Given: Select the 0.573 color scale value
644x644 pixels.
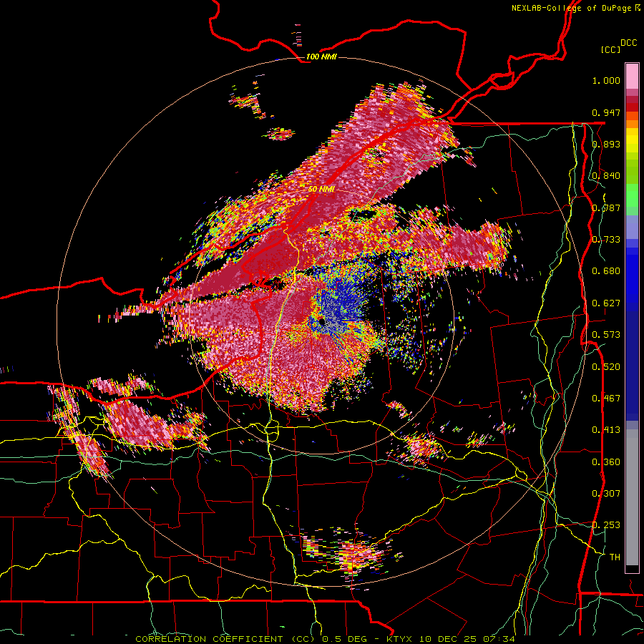Looking at the screenshot, I should pos(606,335).
